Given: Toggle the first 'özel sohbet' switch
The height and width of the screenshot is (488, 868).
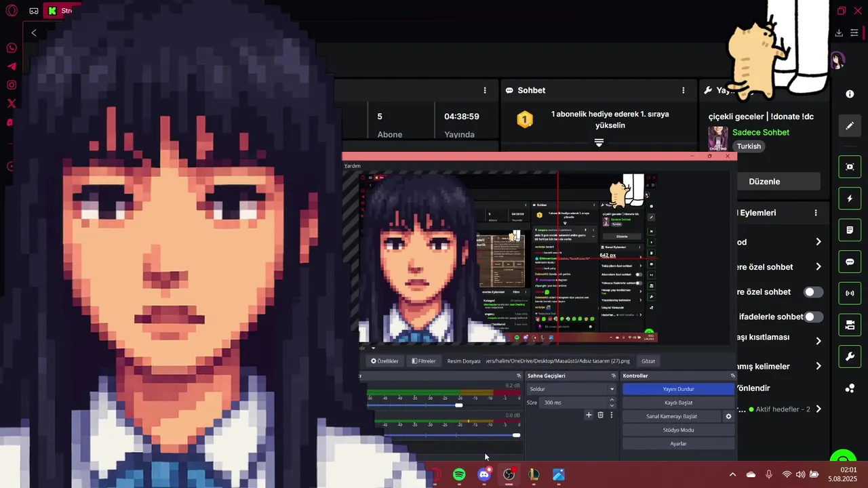Looking at the screenshot, I should [813, 292].
